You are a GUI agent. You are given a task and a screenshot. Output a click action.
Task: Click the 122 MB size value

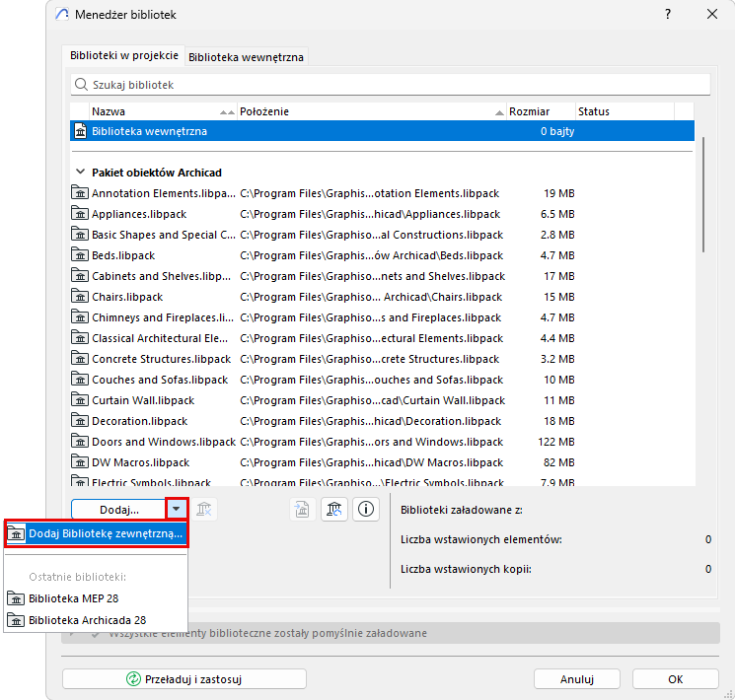coord(556,442)
